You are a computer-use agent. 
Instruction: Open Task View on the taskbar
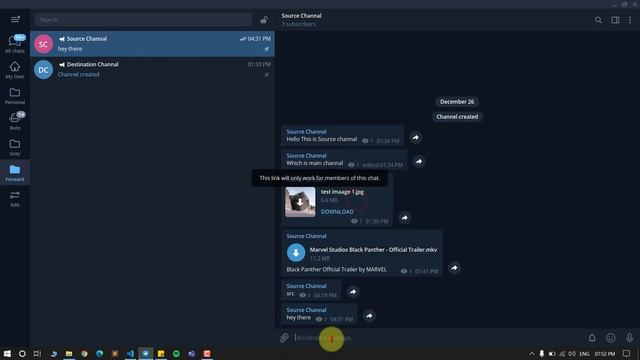[x=37, y=353]
